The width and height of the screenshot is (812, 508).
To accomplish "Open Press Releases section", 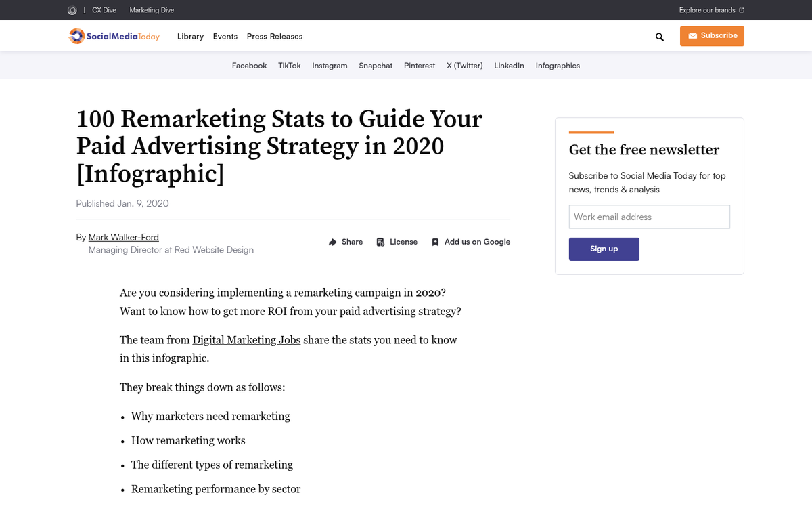I will (x=275, y=37).
